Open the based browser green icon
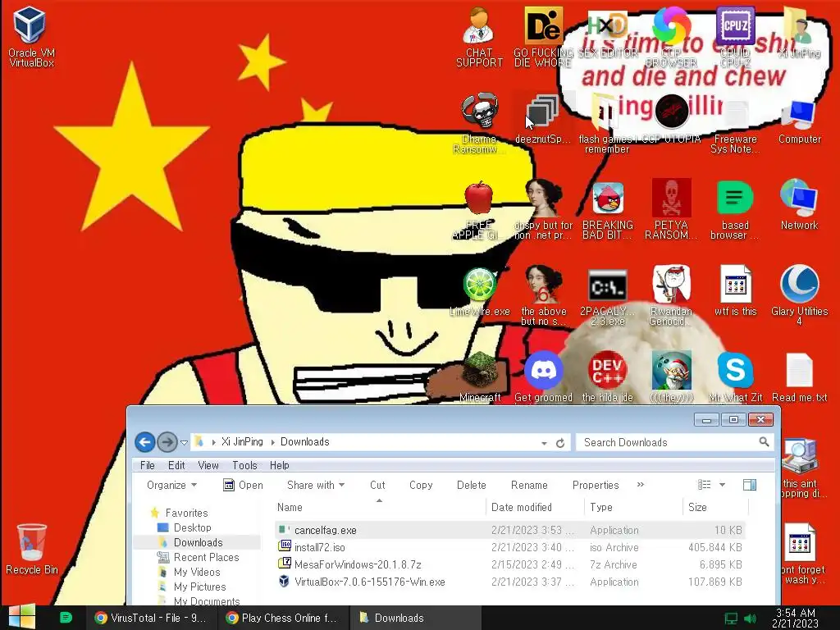840x630 pixels. click(735, 210)
